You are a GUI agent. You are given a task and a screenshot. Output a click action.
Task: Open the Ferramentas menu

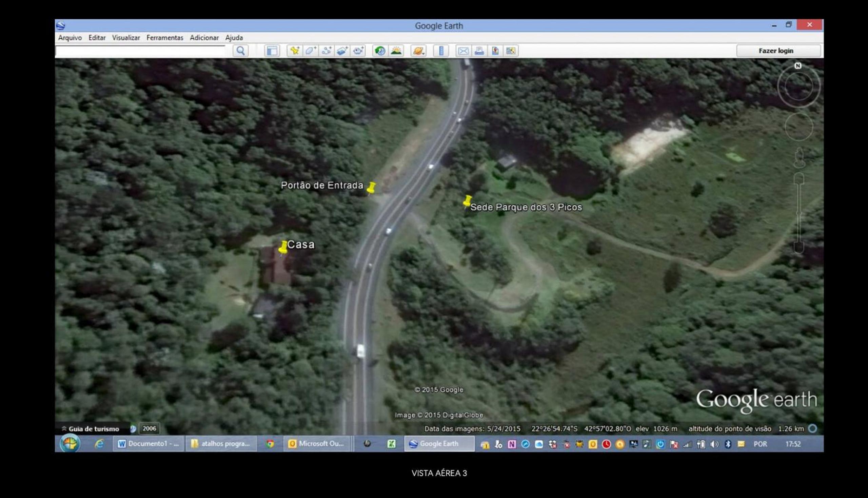(x=165, y=38)
